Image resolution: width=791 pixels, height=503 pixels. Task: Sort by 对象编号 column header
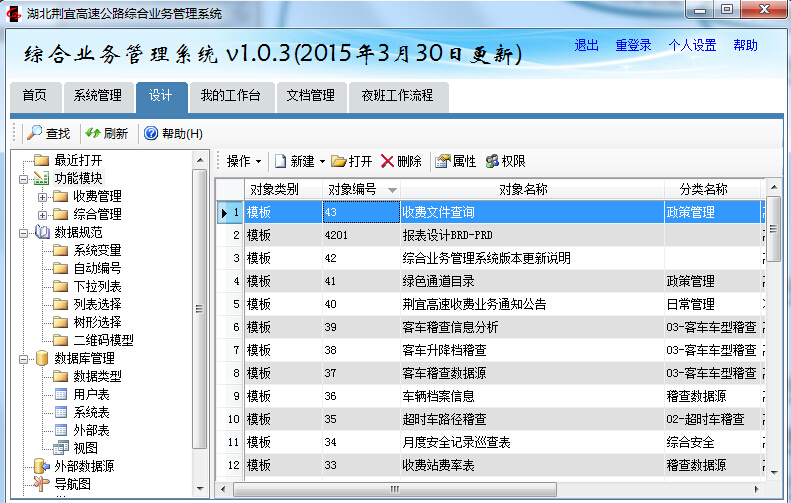point(360,189)
